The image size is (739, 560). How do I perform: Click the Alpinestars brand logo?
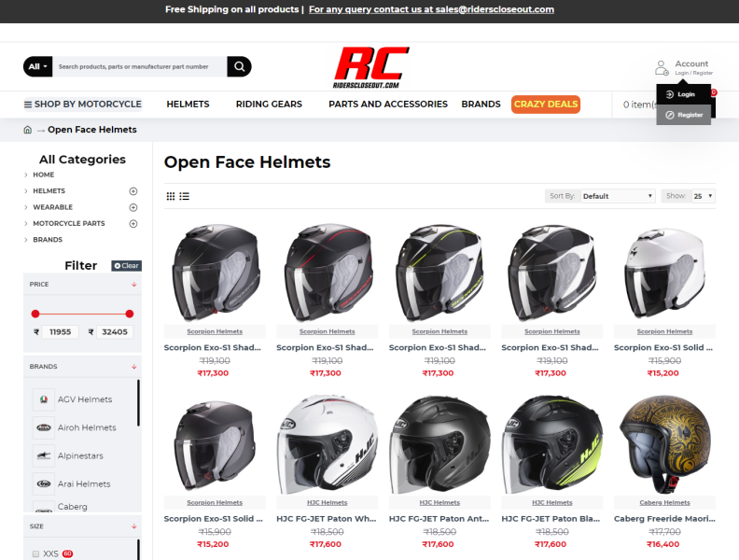(x=44, y=455)
